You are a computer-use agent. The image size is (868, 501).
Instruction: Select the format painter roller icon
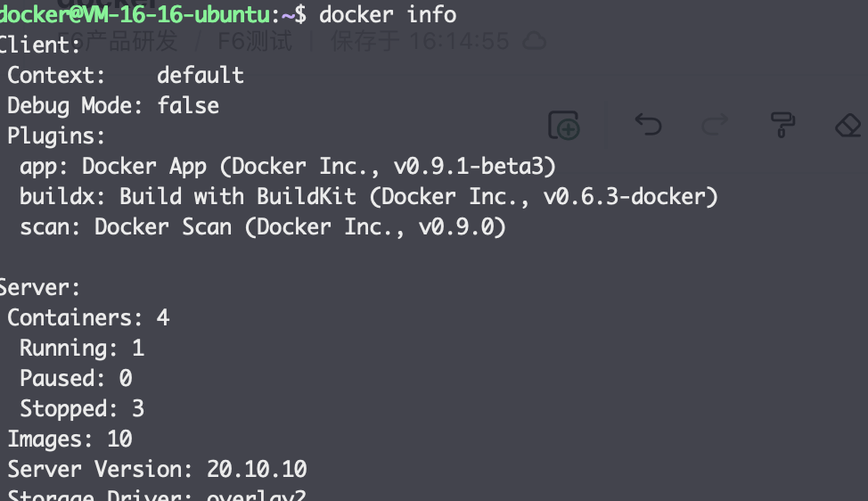coord(782,125)
